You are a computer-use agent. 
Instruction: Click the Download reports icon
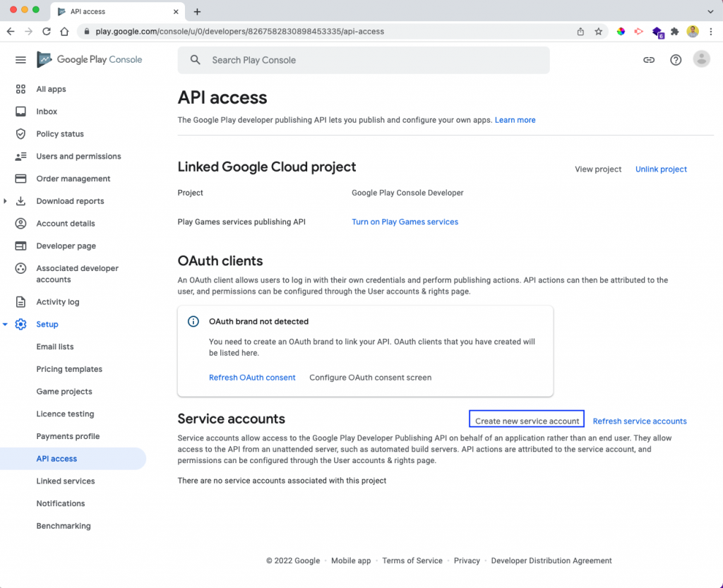pos(20,201)
